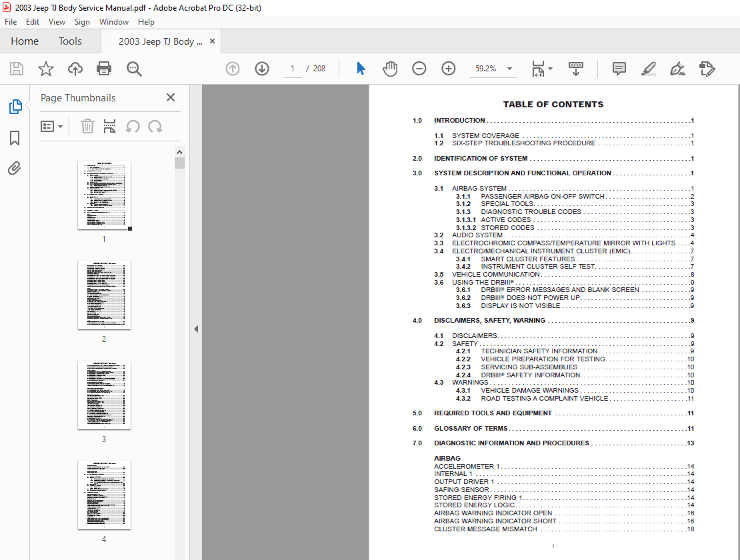Screen dimensions: 740x560
Task: Click the Fit page width icon
Action: pos(538,69)
